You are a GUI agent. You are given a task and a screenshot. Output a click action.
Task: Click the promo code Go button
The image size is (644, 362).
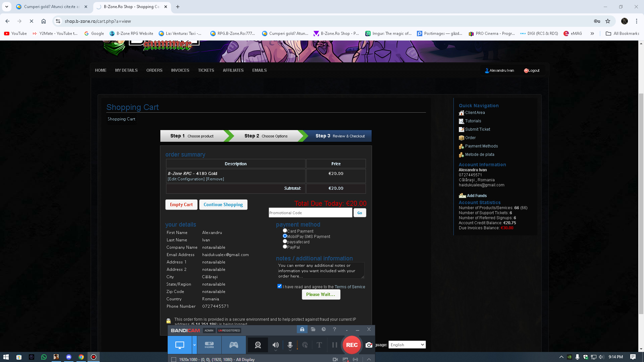point(360,213)
